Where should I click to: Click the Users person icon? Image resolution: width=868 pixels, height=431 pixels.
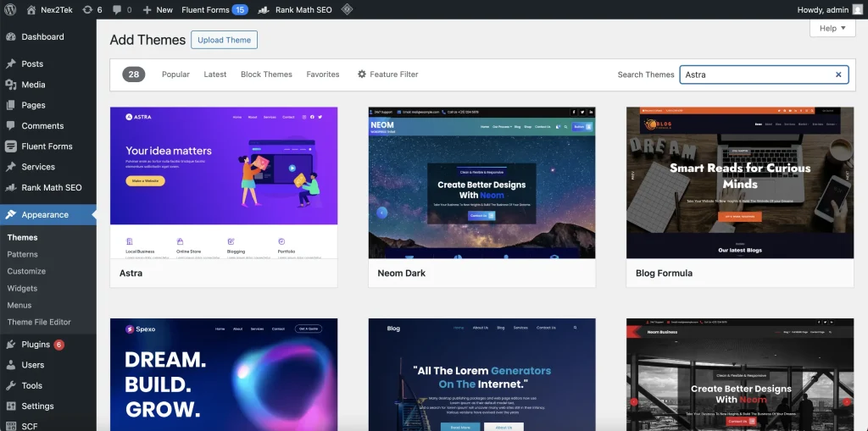pos(10,365)
